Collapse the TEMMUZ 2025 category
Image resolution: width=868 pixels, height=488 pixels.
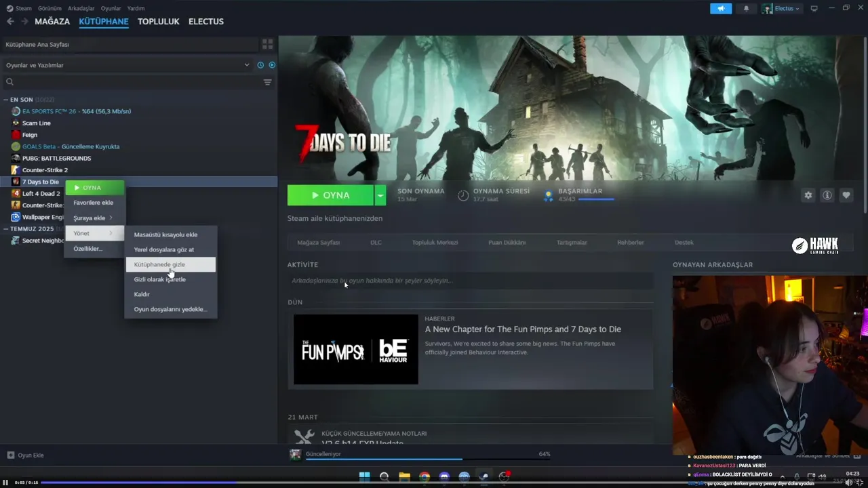6,229
